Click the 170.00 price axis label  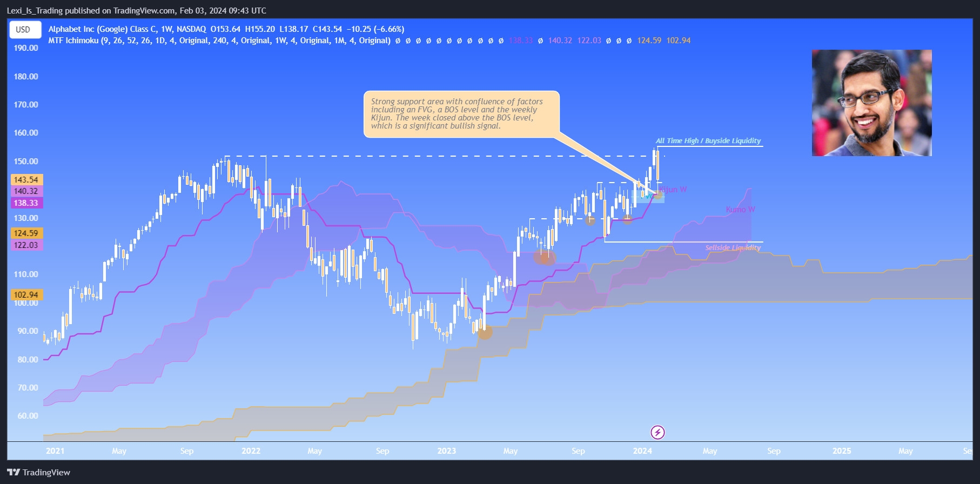[x=26, y=104]
